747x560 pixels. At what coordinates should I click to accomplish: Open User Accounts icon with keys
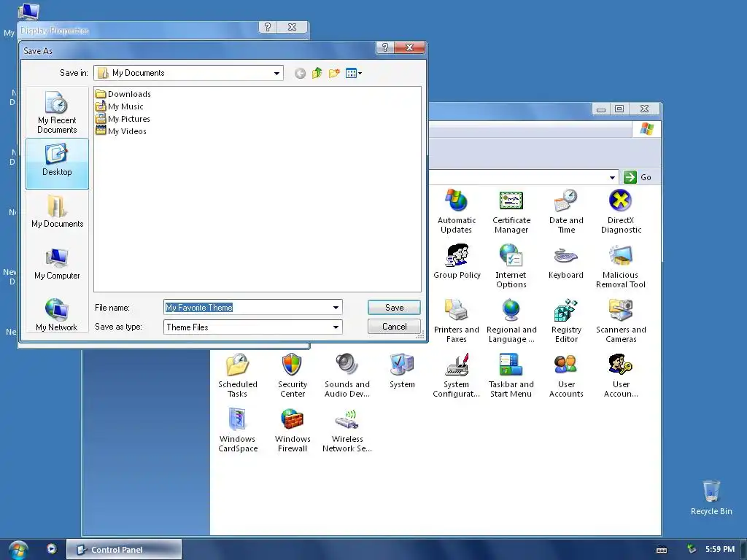621,376
